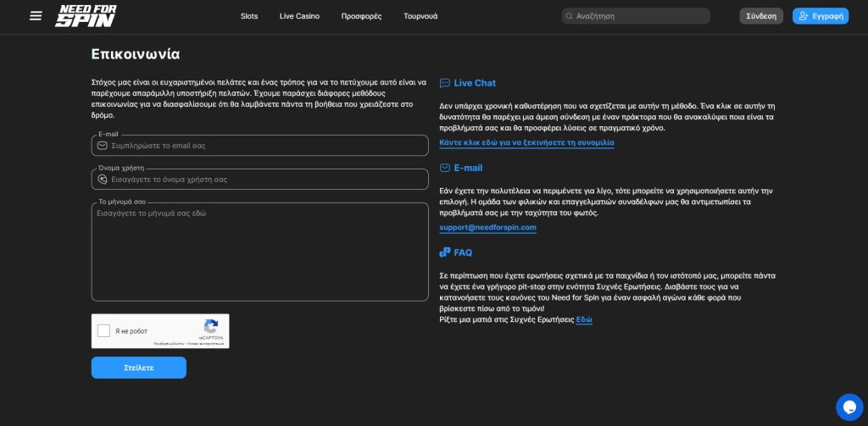Image resolution: width=868 pixels, height=426 pixels.
Task: Open the Προσφορές menu
Action: (x=361, y=16)
